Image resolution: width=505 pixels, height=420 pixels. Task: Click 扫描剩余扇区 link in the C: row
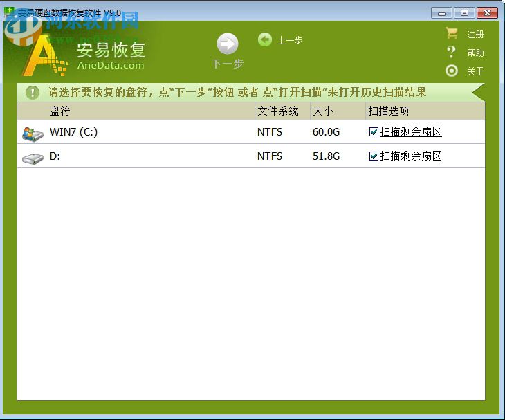411,131
